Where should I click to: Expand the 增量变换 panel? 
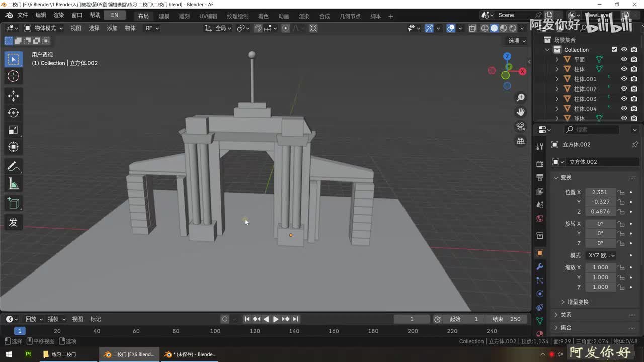(578, 302)
